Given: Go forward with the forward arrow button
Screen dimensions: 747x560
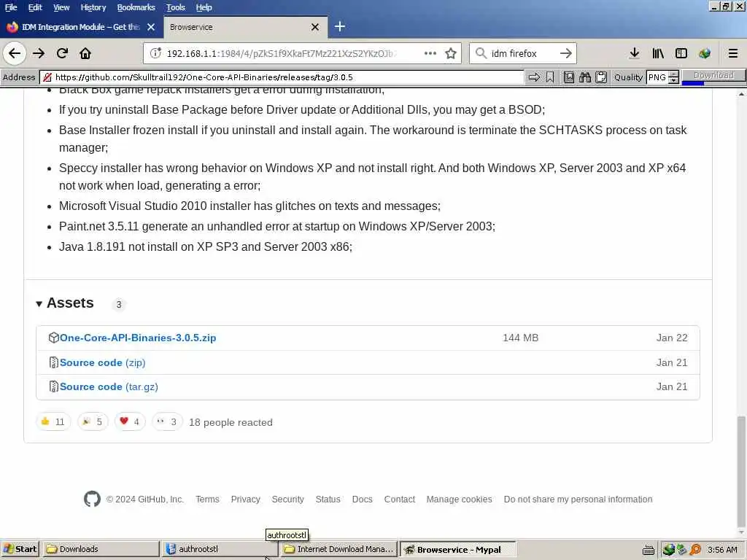Looking at the screenshot, I should pos(39,53).
